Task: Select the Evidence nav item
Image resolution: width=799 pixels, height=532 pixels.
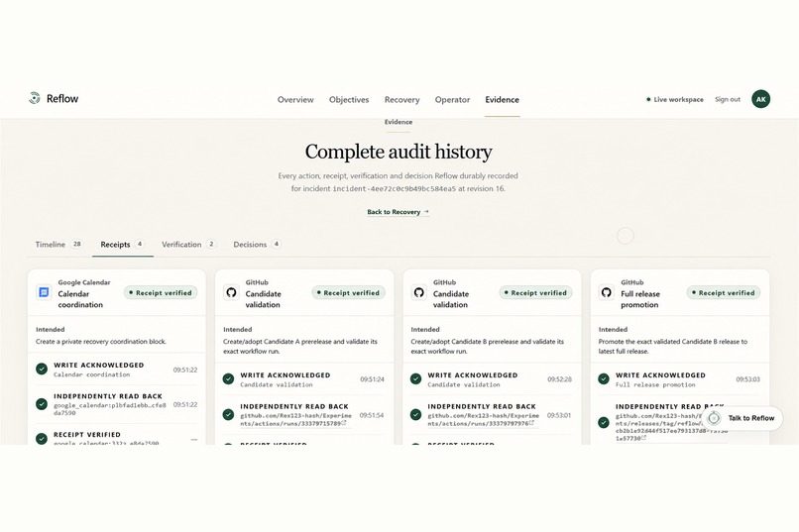Action: pos(502,100)
